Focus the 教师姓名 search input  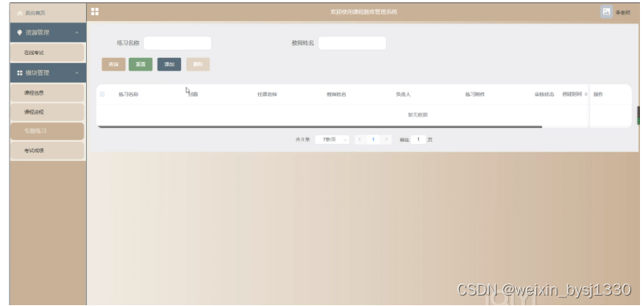point(352,43)
